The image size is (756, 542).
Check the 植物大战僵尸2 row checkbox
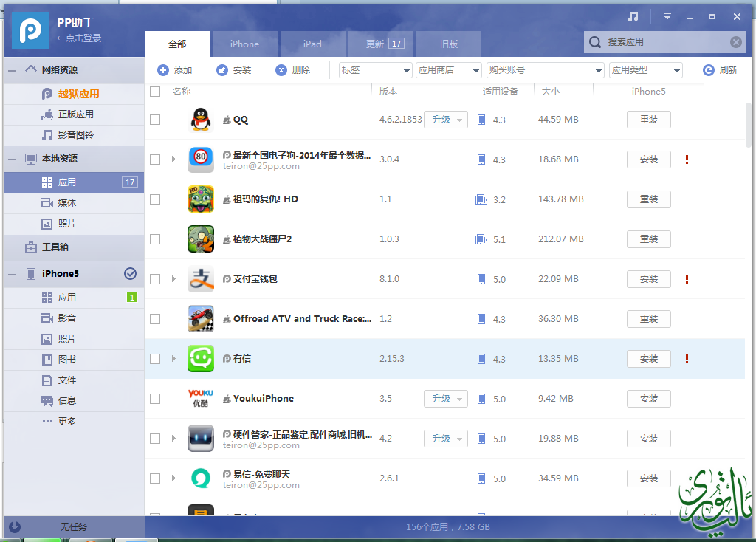point(155,239)
